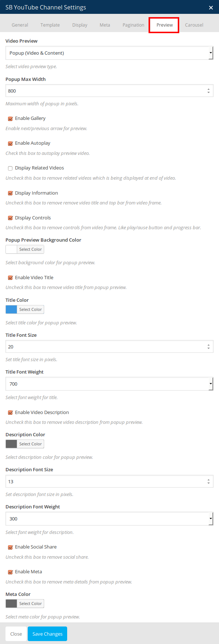Disable the Display Information checkbox
Image resolution: width=219 pixels, height=644 pixels.
(11, 193)
